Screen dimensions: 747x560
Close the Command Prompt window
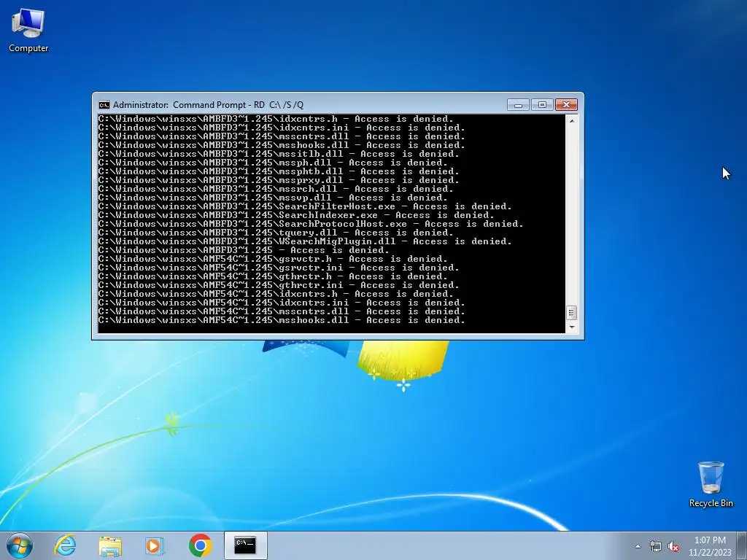pyautogui.click(x=566, y=105)
